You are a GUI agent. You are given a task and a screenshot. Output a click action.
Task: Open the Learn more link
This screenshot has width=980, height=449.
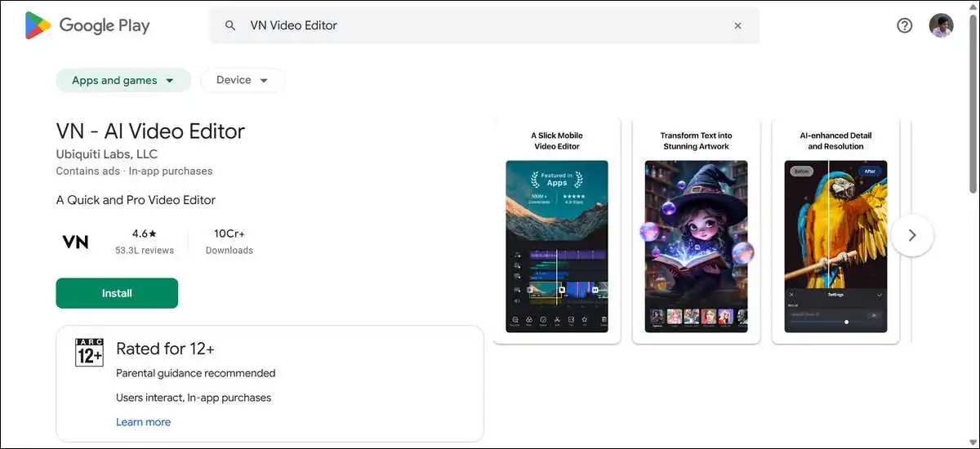(143, 422)
